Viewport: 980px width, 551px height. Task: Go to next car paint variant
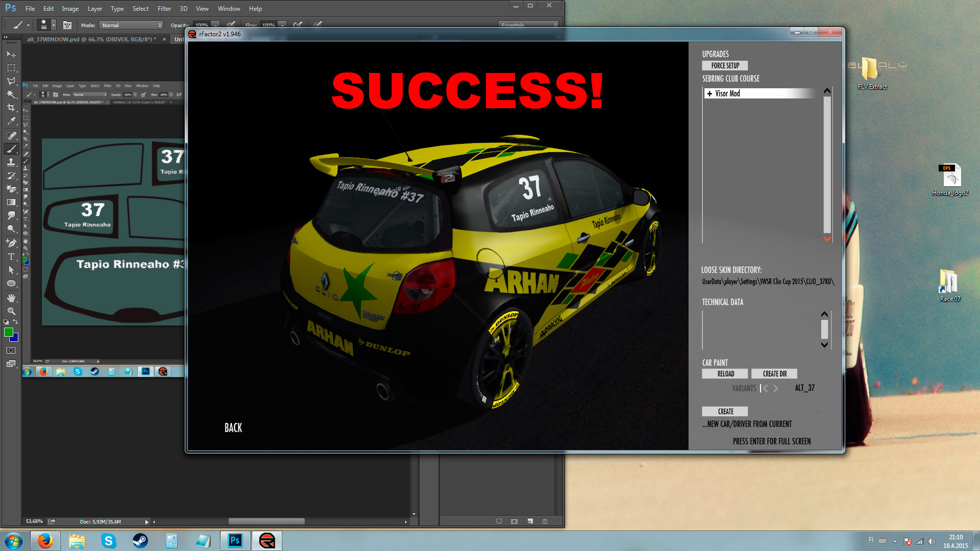[x=775, y=388]
